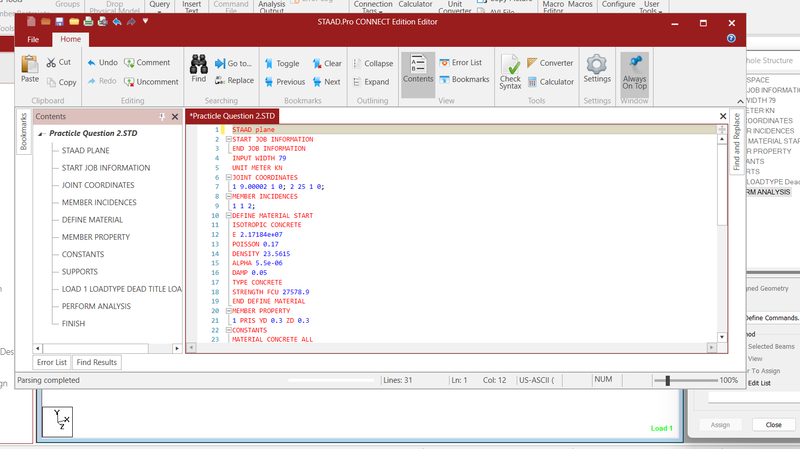Click the printer icon in the quick-access bar
This screenshot has height=449, width=800.
tap(88, 21)
